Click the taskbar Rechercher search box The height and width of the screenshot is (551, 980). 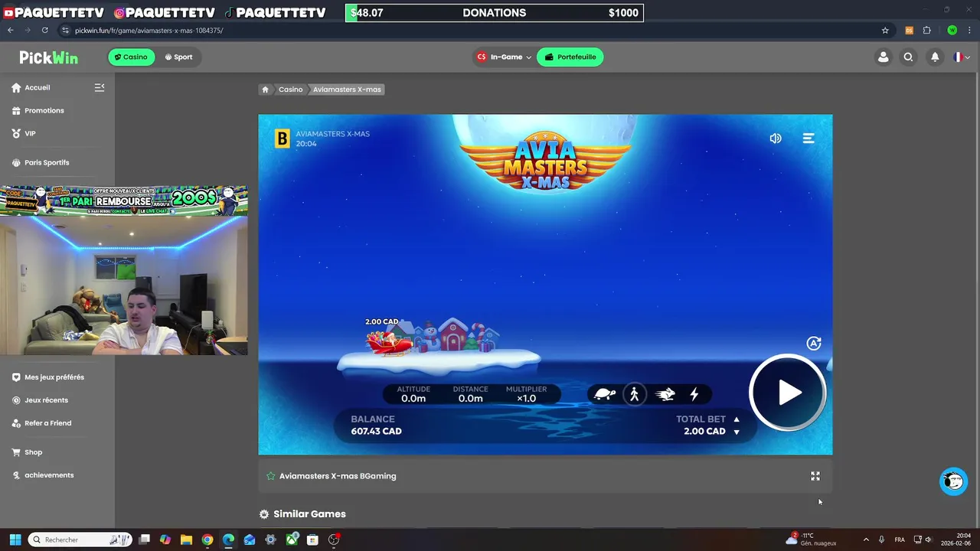(x=80, y=540)
